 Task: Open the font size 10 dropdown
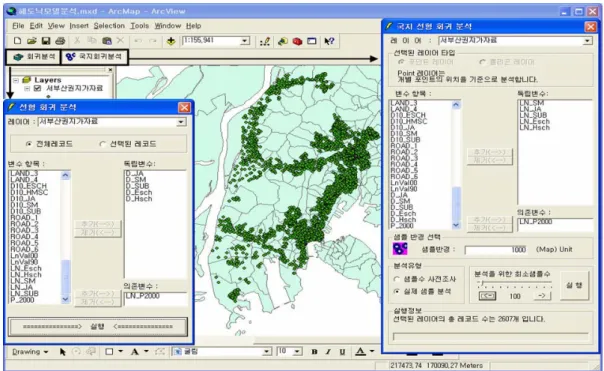(x=297, y=352)
